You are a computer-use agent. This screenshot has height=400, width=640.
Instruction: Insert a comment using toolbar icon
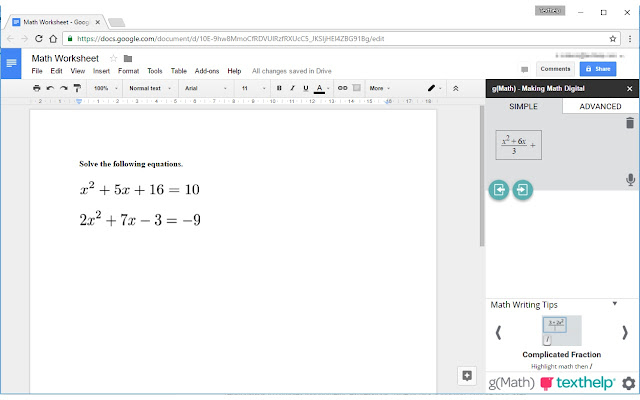point(356,88)
